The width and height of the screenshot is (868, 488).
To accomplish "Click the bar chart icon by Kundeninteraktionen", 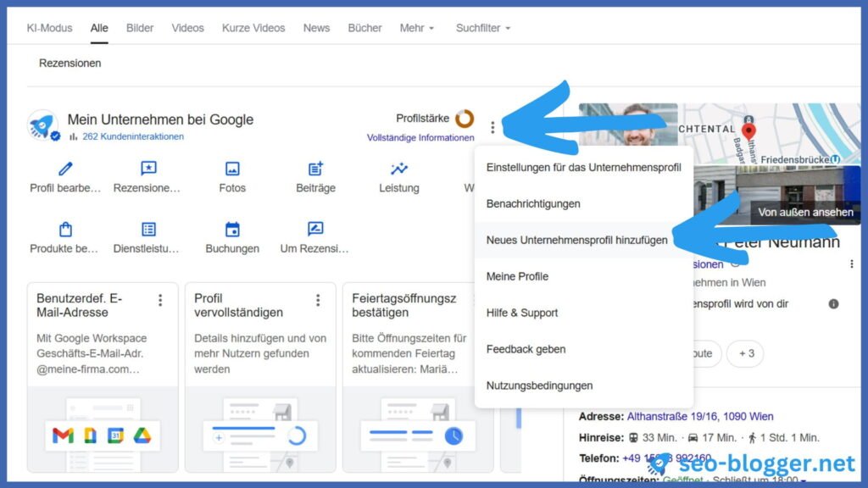I will [74, 136].
